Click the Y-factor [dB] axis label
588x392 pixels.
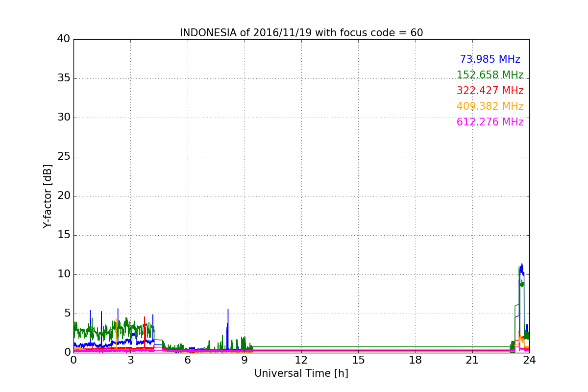pyautogui.click(x=48, y=196)
